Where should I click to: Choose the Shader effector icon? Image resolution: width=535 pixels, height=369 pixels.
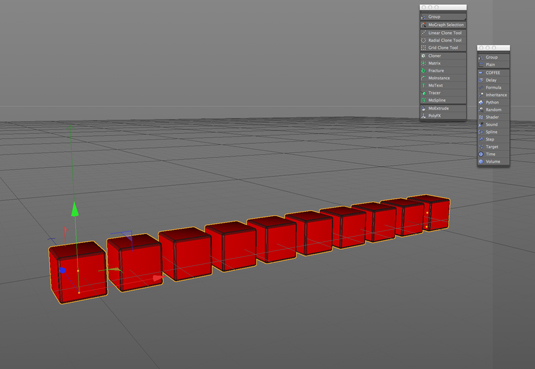click(481, 117)
